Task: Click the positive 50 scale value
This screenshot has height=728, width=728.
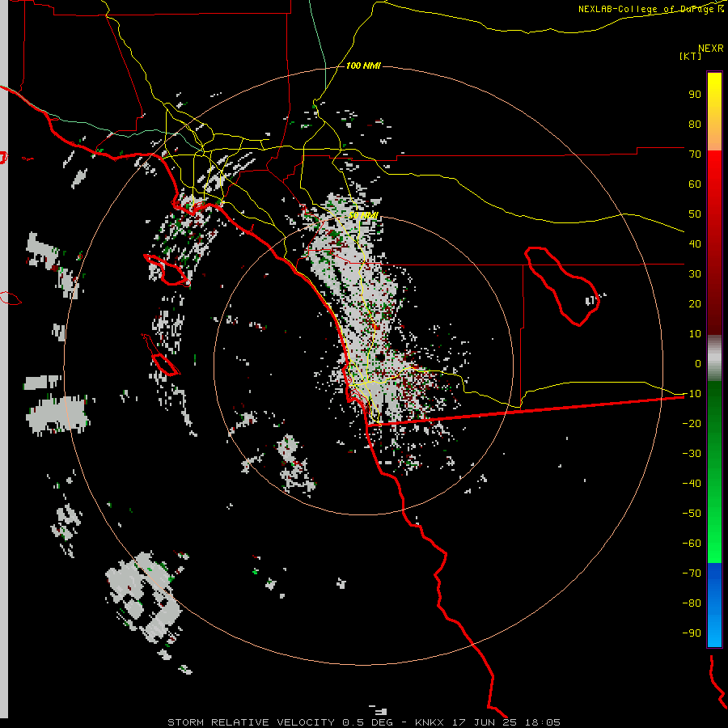Action: pyautogui.click(x=695, y=214)
